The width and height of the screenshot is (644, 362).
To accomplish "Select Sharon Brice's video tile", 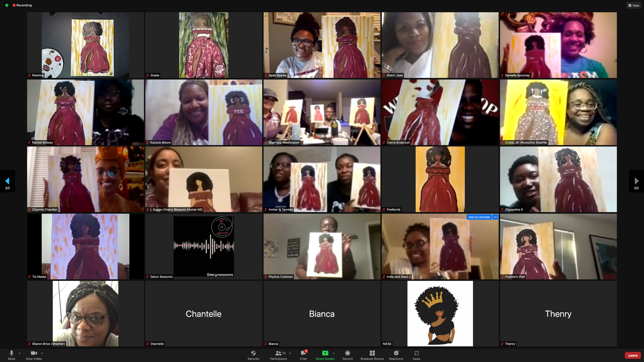I will tap(85, 314).
